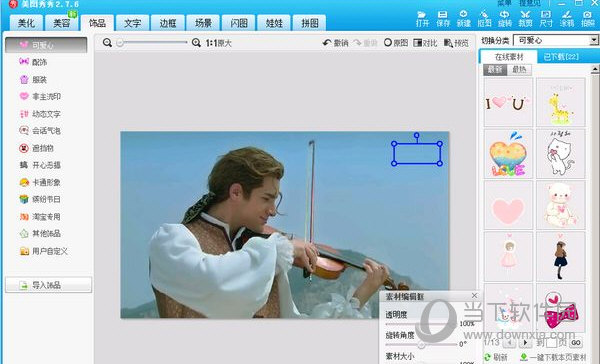Add the yellow giraffe sticker

tap(561, 102)
